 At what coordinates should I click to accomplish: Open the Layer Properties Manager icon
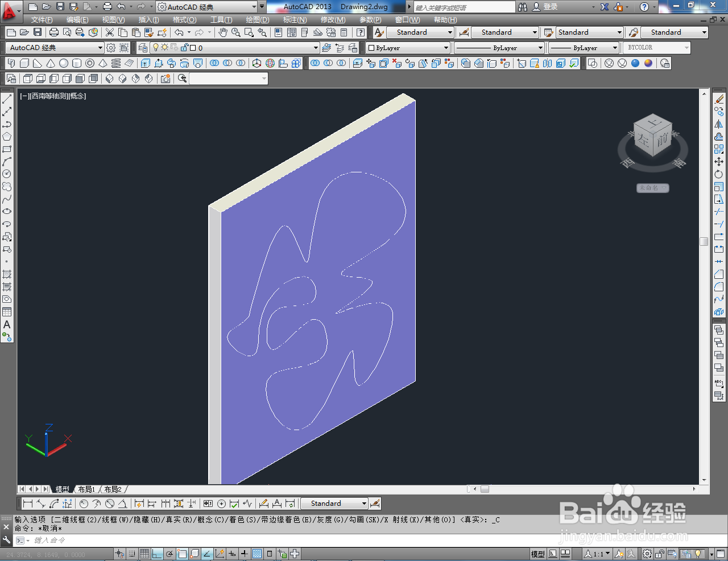[x=143, y=48]
